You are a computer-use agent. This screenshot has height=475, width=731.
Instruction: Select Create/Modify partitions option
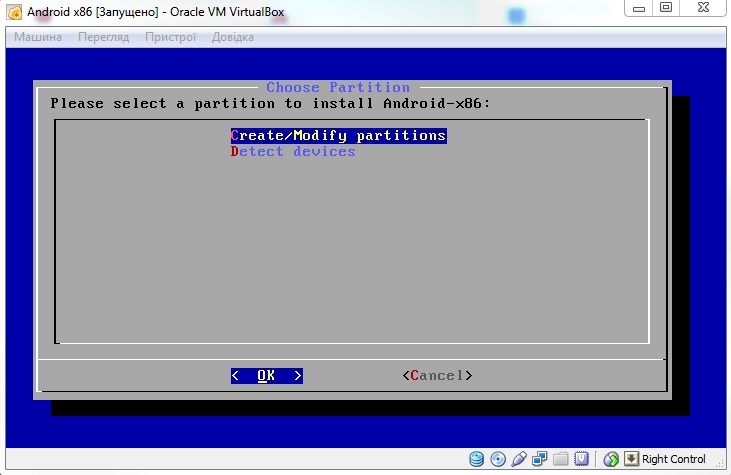coord(338,136)
